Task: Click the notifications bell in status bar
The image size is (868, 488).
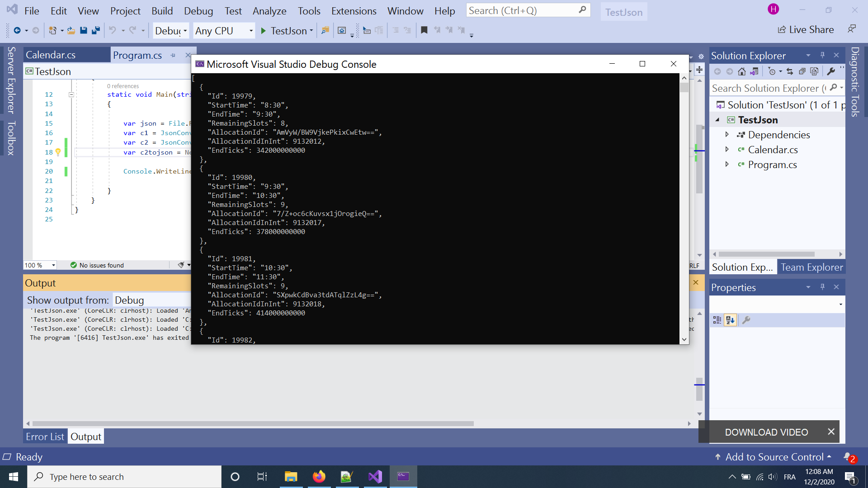Action: click(849, 457)
